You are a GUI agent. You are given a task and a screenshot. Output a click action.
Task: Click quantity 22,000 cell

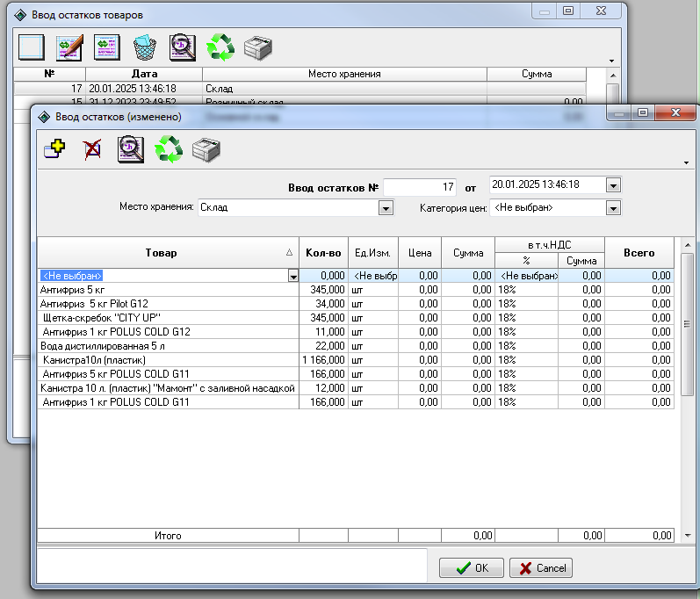tap(324, 346)
